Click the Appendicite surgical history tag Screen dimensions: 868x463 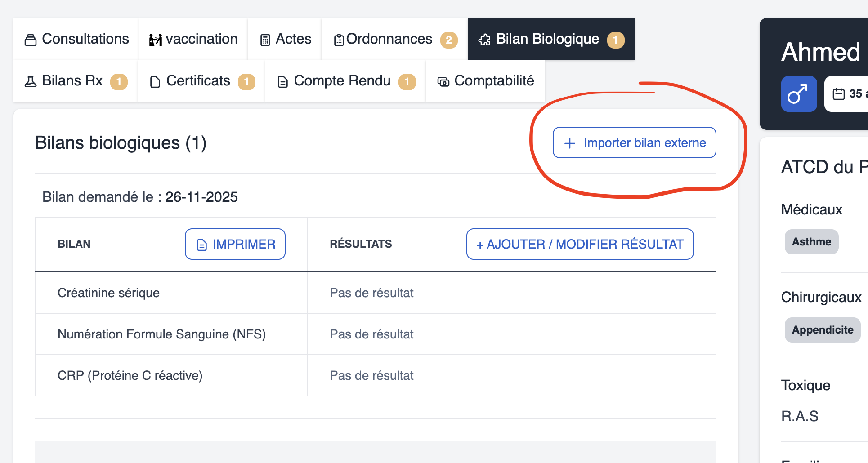click(822, 330)
